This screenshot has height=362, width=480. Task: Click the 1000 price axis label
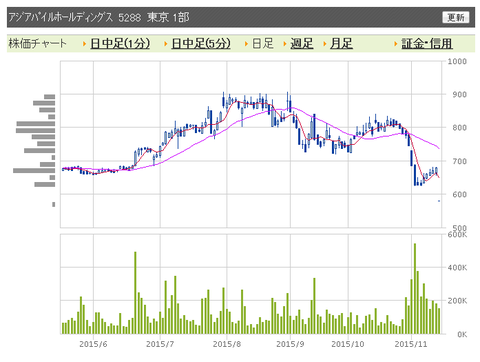click(x=457, y=61)
